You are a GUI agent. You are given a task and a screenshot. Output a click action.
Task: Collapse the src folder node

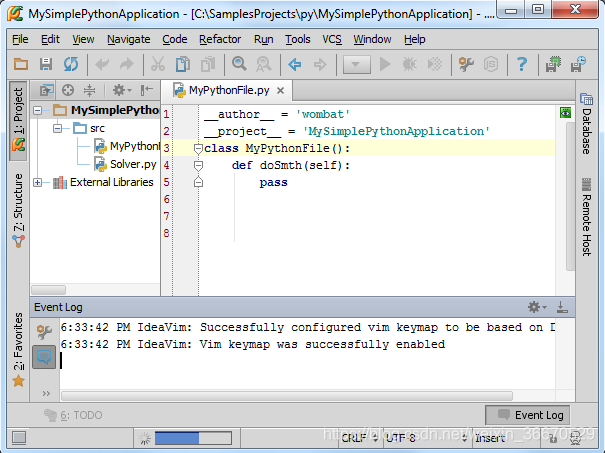tap(58, 128)
